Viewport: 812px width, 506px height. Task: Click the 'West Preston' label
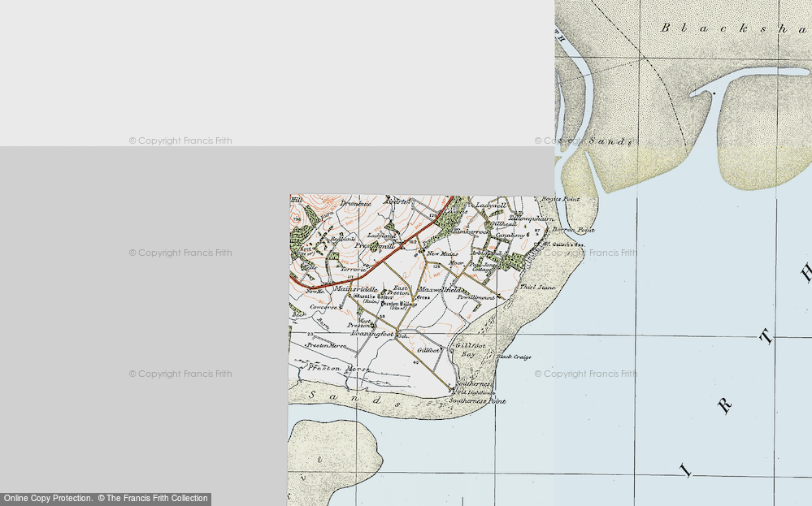(x=361, y=322)
